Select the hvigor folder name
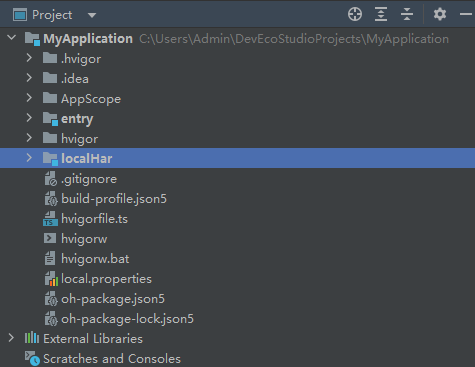 point(80,139)
